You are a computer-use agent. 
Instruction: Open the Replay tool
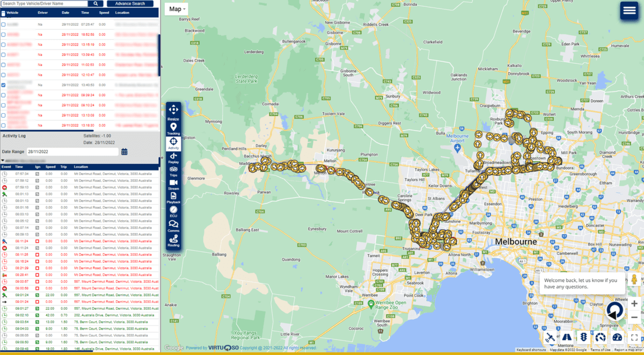173,158
